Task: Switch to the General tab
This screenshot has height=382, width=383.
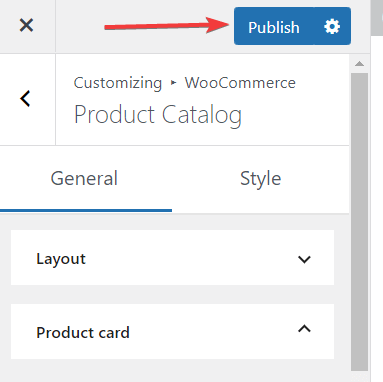Action: coord(86,179)
